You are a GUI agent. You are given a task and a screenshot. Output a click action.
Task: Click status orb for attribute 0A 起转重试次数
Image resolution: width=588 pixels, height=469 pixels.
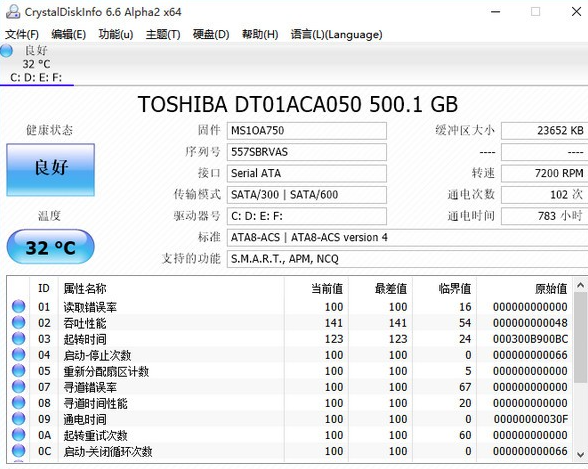point(18,435)
